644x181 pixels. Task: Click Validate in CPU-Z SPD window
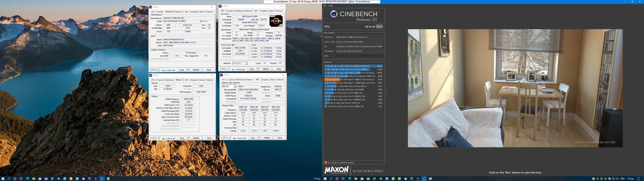click(267, 138)
